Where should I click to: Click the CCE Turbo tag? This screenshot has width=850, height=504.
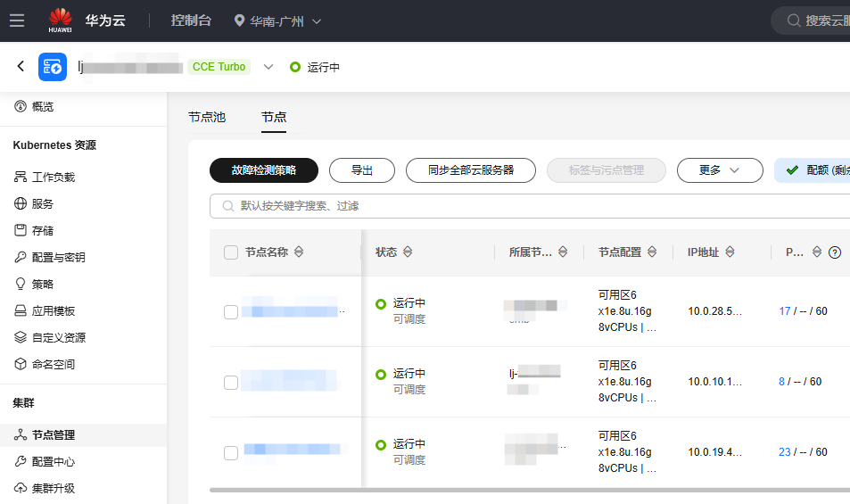[219, 67]
